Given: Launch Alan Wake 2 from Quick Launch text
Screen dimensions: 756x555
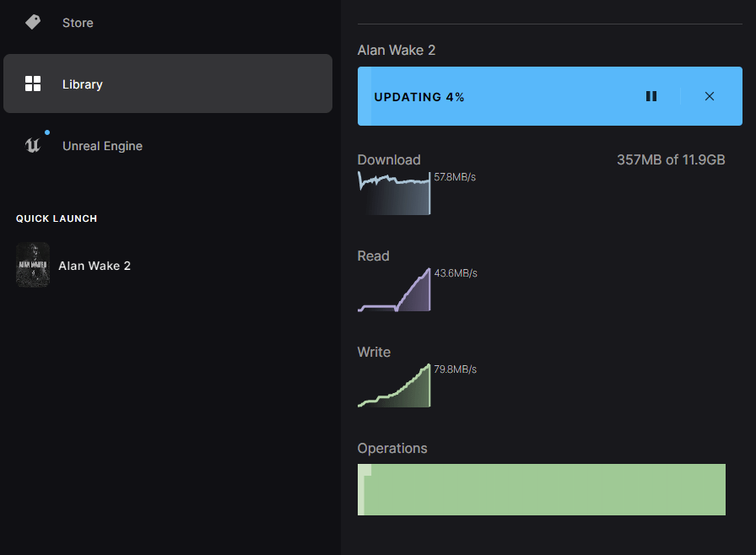Looking at the screenshot, I should click(94, 266).
